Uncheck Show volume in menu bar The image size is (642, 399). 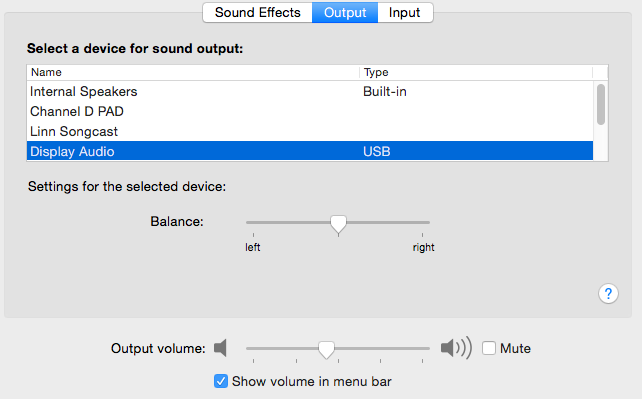point(221,381)
